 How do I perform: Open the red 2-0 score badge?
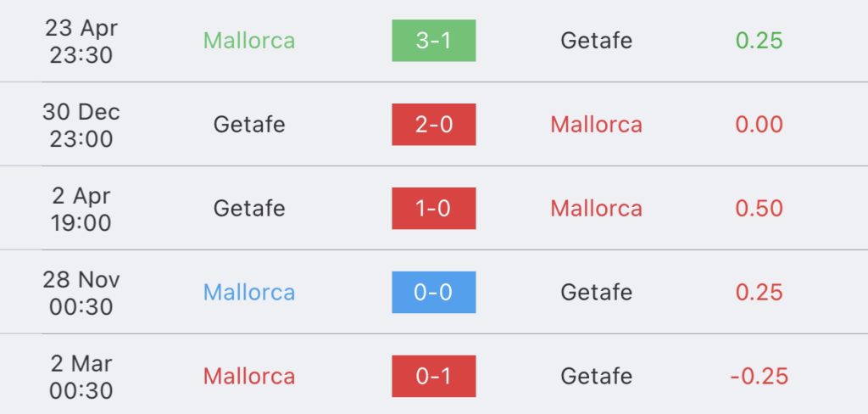pos(433,125)
